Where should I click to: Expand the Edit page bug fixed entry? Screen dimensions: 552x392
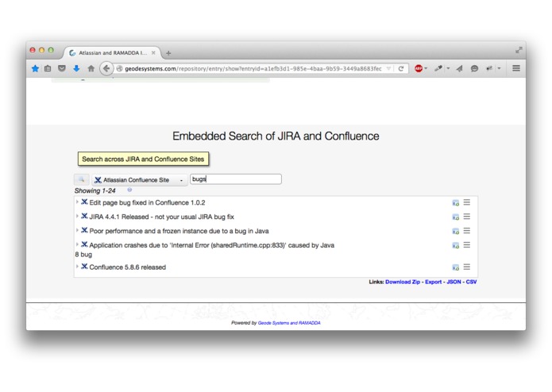point(77,202)
